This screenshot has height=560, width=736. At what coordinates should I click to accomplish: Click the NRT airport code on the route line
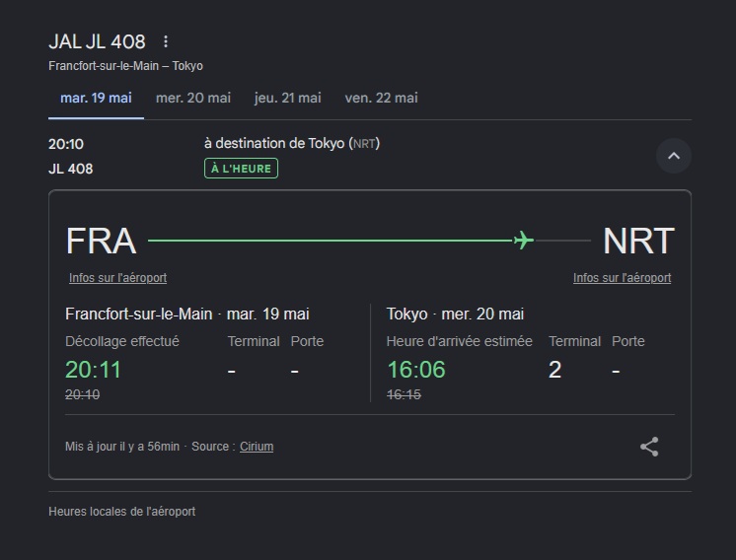click(x=638, y=241)
